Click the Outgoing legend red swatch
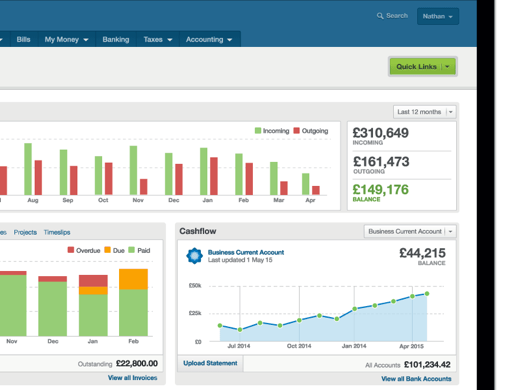 coord(296,131)
